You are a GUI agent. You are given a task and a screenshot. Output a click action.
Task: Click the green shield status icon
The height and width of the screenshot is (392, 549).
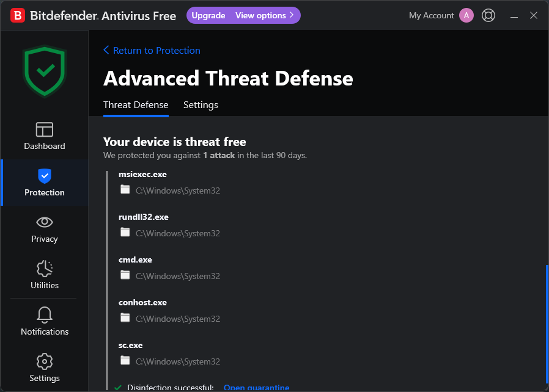coord(45,71)
